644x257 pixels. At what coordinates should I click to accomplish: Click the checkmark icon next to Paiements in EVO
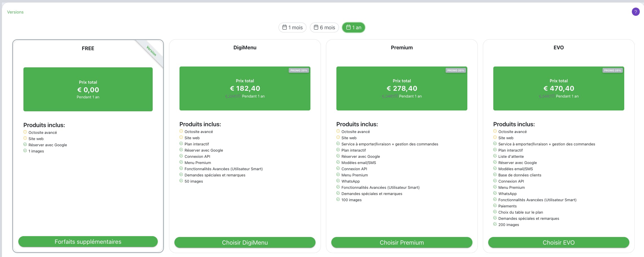pyautogui.click(x=495, y=206)
